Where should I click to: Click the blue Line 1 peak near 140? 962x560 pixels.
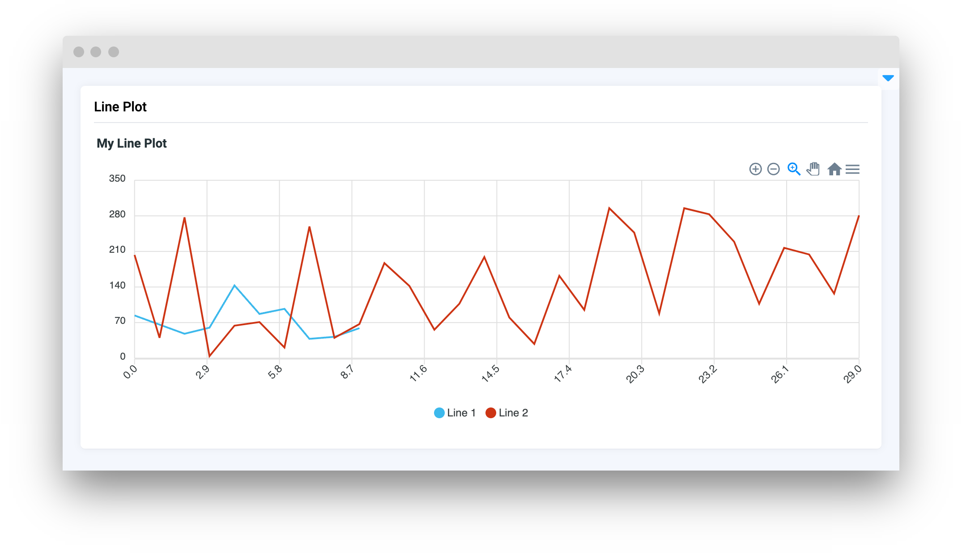pos(234,285)
